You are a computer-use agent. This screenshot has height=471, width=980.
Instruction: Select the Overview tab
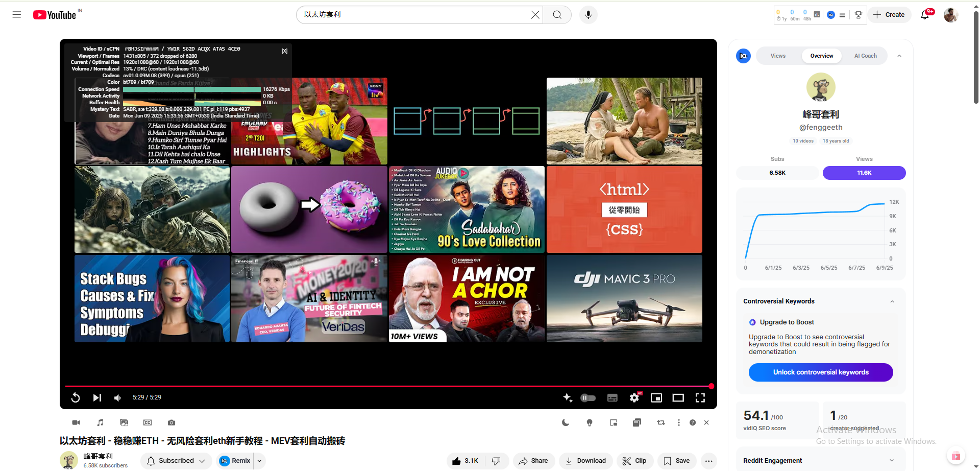point(822,56)
